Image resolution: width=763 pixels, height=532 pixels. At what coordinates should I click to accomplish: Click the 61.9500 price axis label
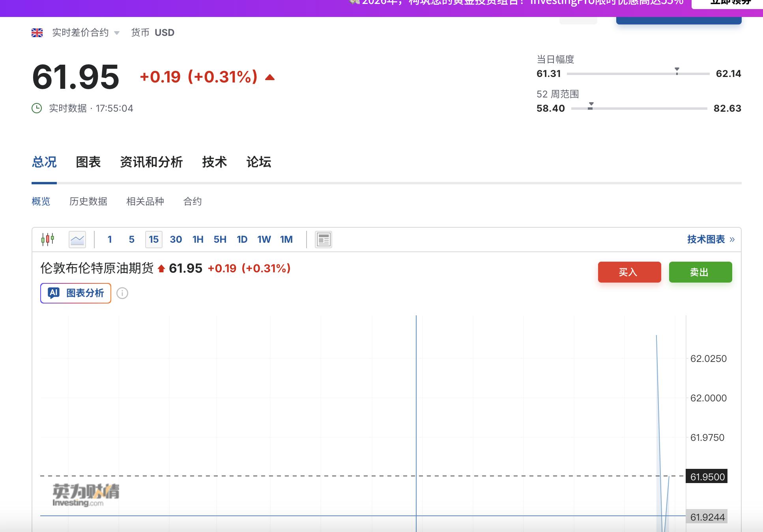(707, 477)
